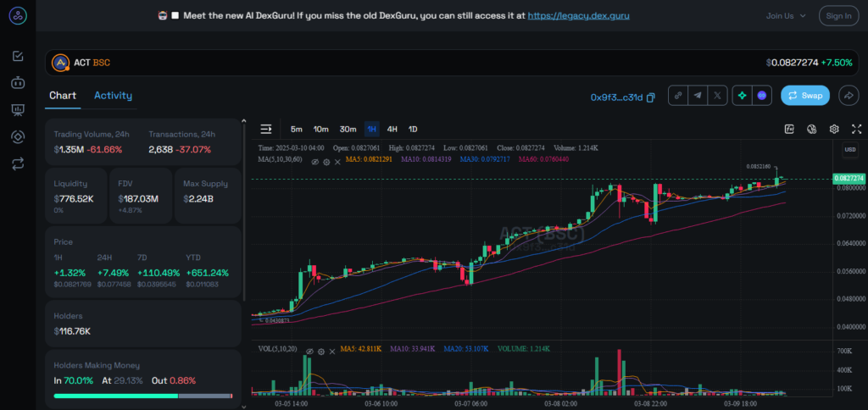Click the 0x9f3...c31d address link

[616, 97]
